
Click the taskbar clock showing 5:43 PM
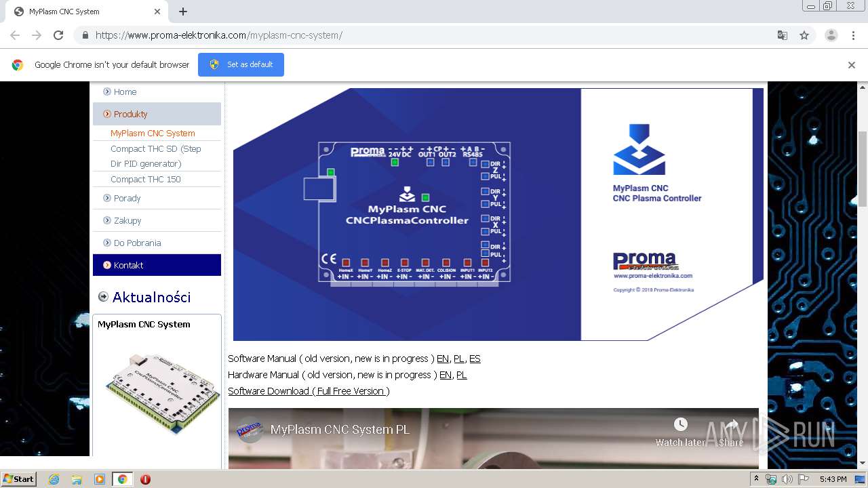(832, 479)
